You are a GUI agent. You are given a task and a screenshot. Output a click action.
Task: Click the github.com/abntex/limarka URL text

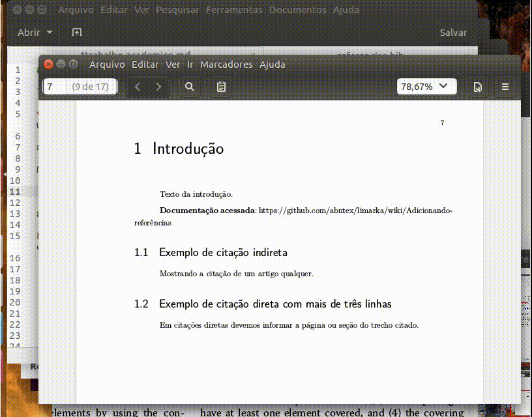355,210
